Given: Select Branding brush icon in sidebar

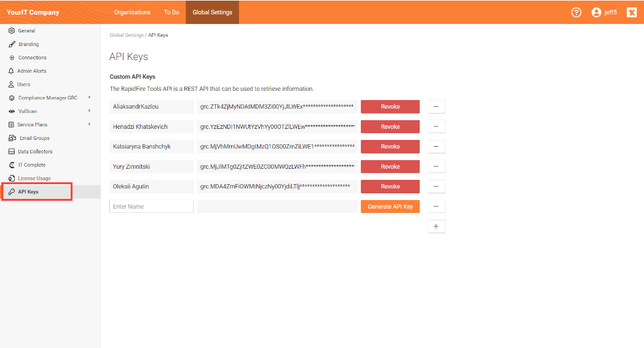Looking at the screenshot, I should pyautogui.click(x=12, y=44).
